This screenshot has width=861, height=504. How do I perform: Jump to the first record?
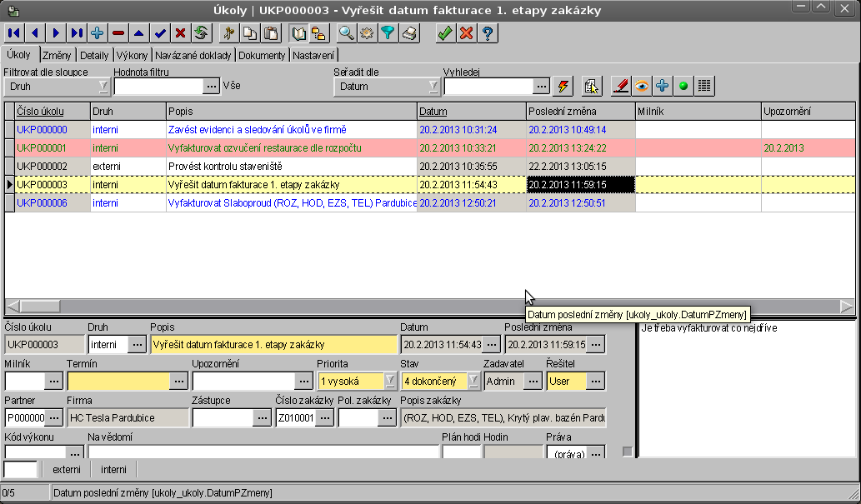click(x=14, y=33)
